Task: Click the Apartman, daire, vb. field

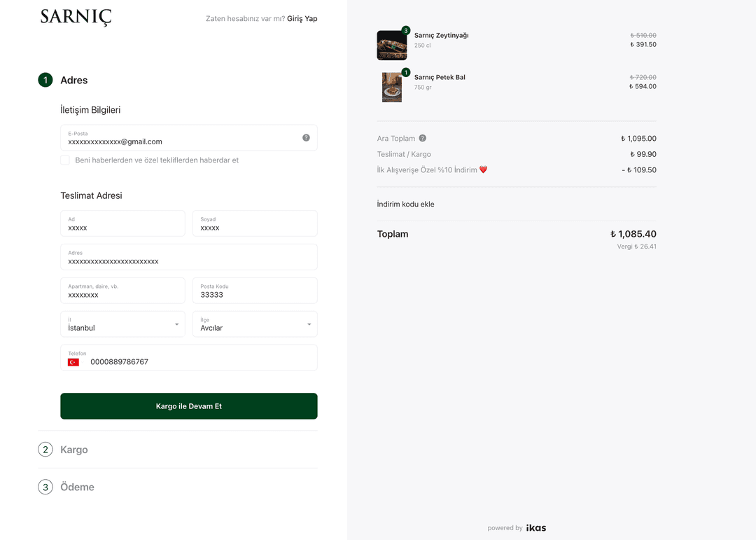Action: [x=122, y=291]
